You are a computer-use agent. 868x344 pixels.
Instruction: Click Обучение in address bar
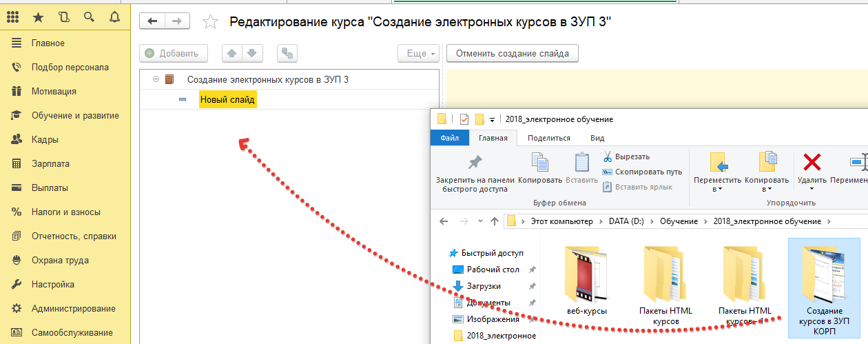tap(679, 221)
